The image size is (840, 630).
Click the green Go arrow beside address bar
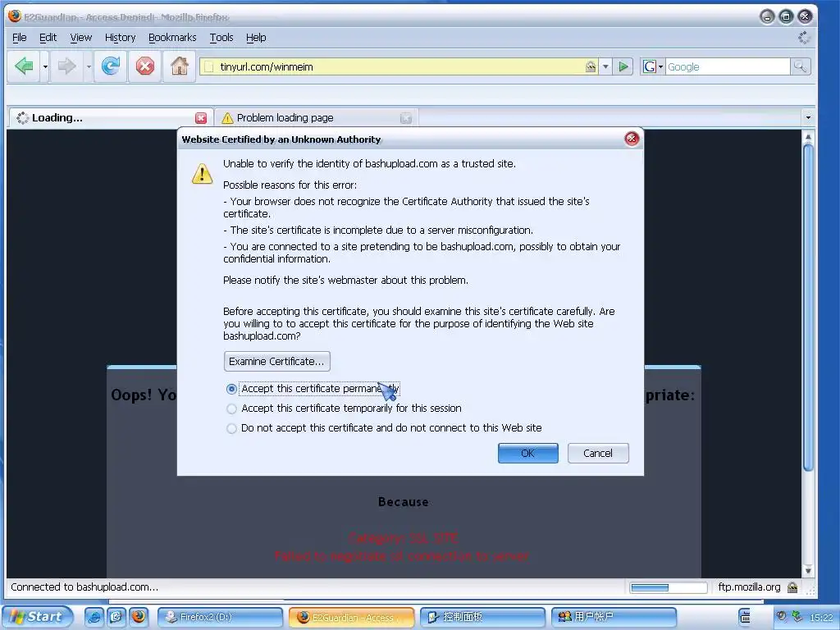click(x=623, y=66)
